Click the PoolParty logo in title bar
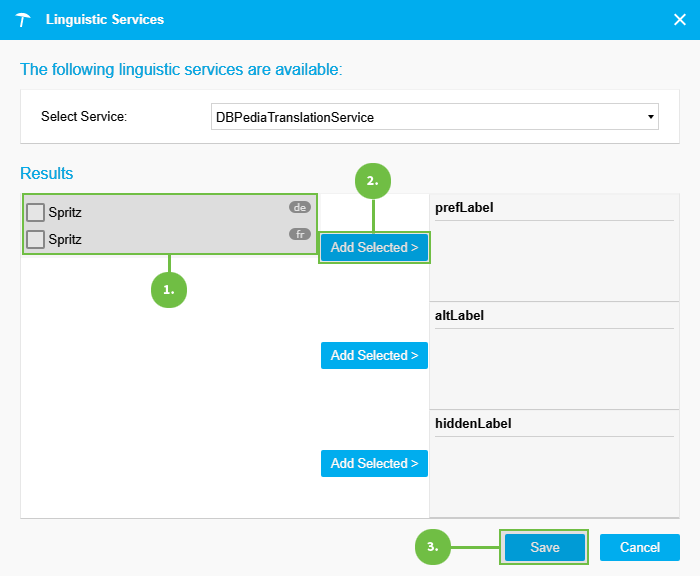The width and height of the screenshot is (700, 576). pos(23,20)
